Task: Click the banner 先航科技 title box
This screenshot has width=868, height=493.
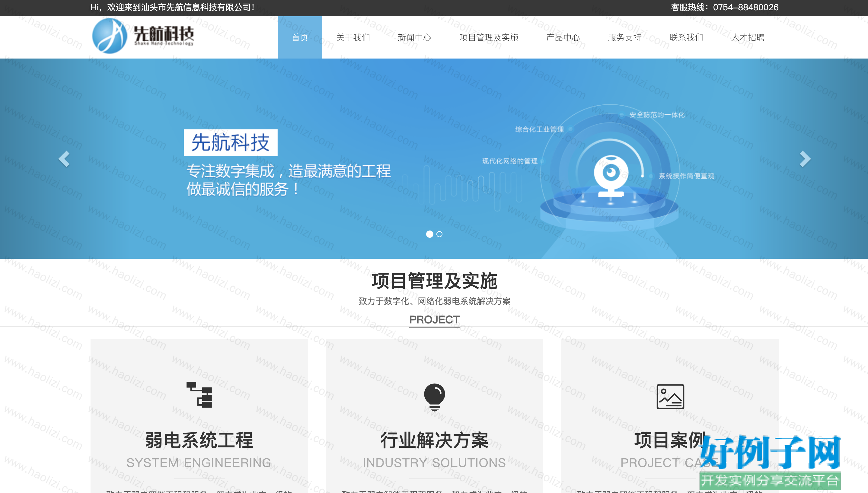Action: point(231,142)
